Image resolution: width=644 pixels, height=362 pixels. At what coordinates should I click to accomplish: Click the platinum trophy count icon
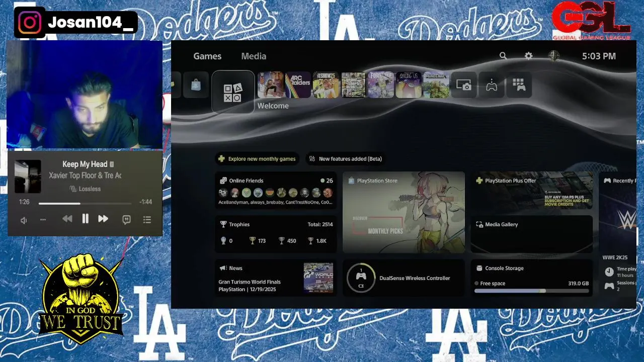223,241
